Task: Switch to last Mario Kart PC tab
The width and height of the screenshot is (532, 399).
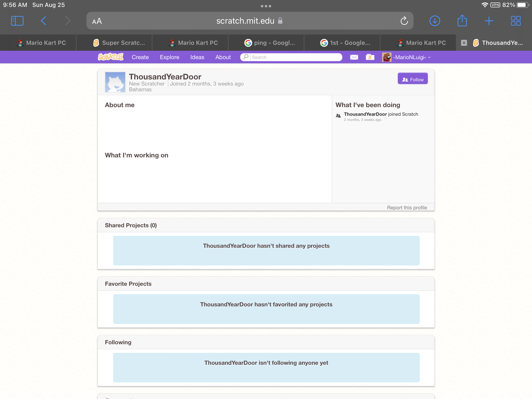Action: tap(418, 43)
